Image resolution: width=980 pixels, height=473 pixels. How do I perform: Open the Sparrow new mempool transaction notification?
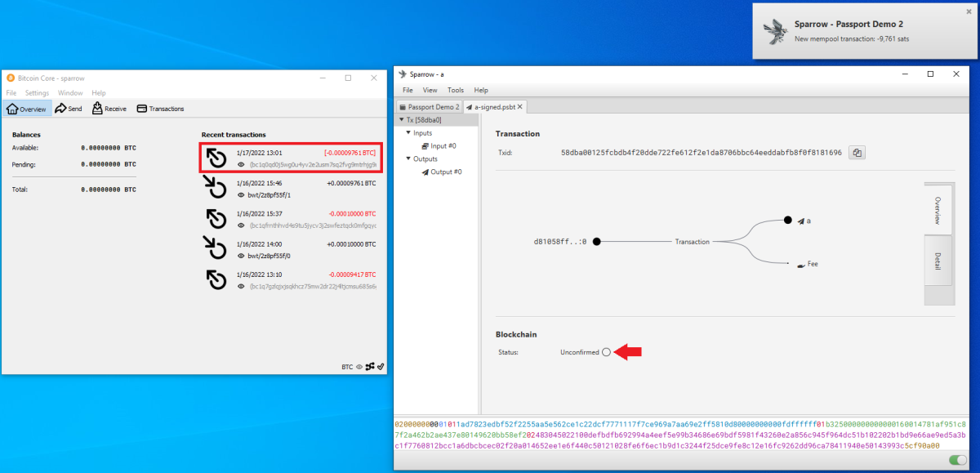pyautogui.click(x=864, y=31)
